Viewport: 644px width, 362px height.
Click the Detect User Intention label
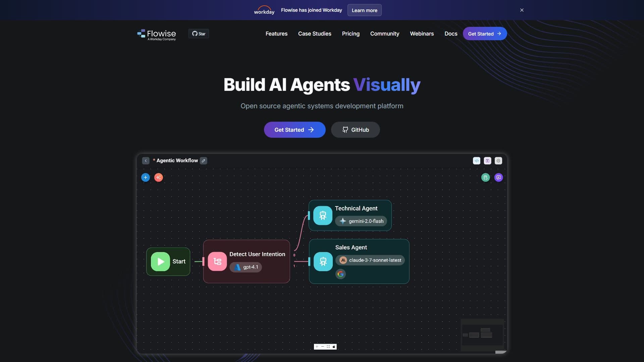[x=257, y=254]
